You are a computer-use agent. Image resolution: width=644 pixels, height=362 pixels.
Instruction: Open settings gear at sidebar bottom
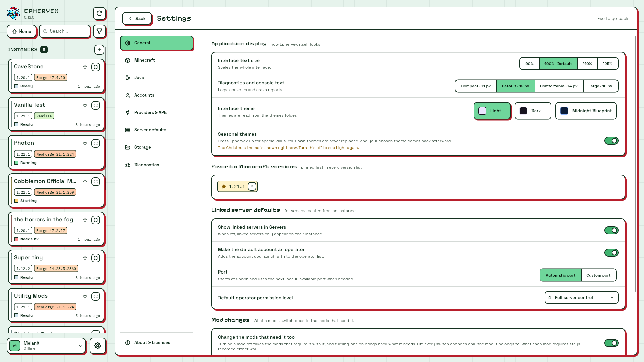(98, 346)
